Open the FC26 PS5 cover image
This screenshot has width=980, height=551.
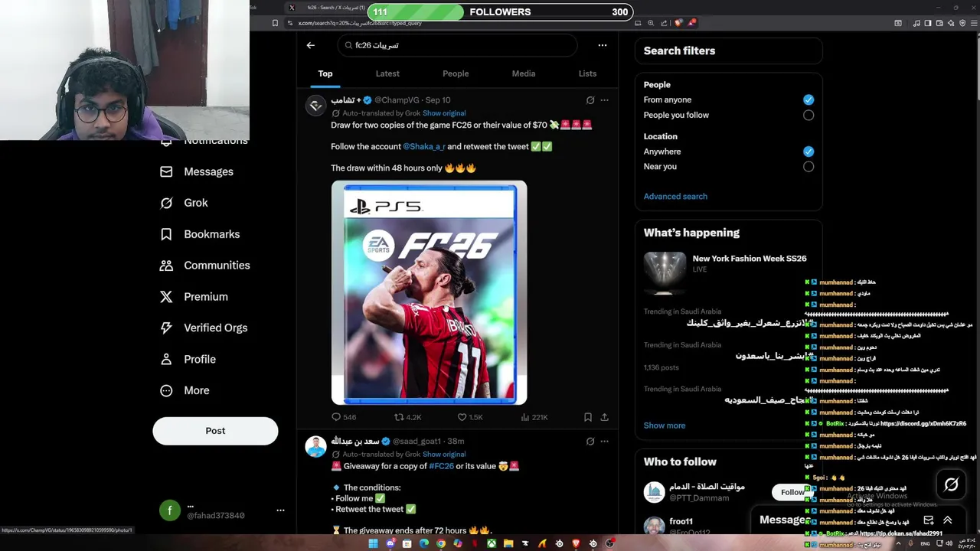[429, 292]
